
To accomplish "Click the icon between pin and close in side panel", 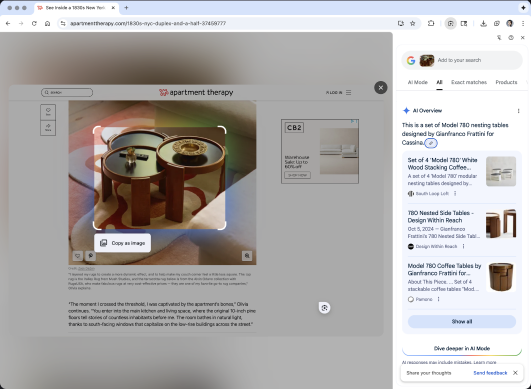I will coord(511,38).
